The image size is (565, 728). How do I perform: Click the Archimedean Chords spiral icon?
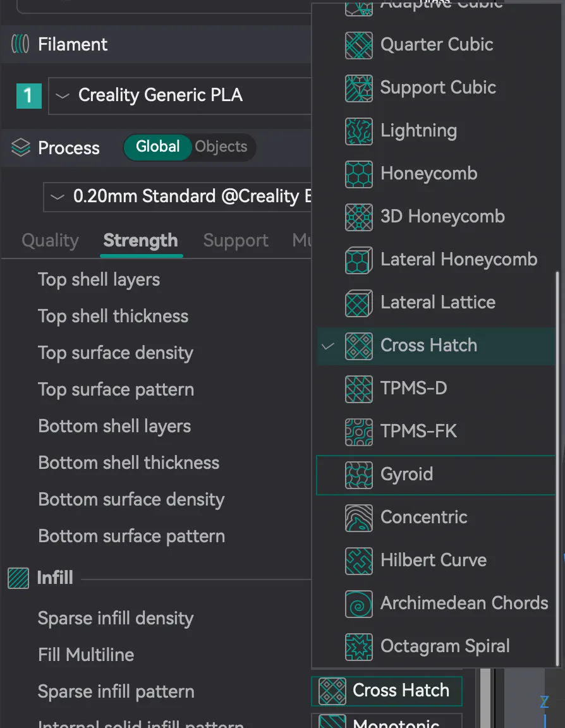[358, 604]
